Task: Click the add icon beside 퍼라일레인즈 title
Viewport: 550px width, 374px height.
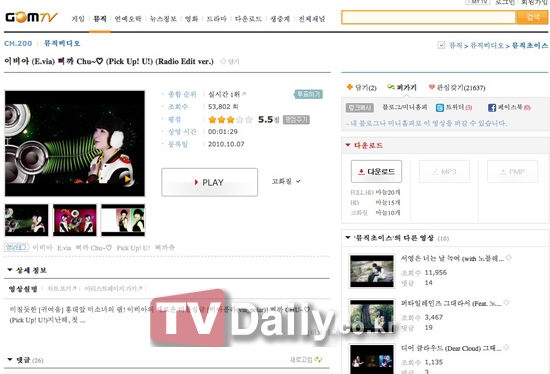Action: click(506, 302)
